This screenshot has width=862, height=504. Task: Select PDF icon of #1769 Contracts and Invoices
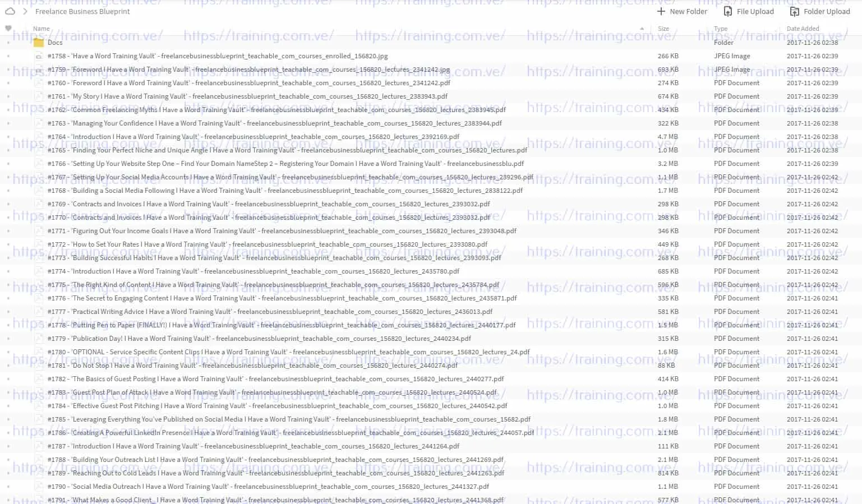pyautogui.click(x=39, y=204)
